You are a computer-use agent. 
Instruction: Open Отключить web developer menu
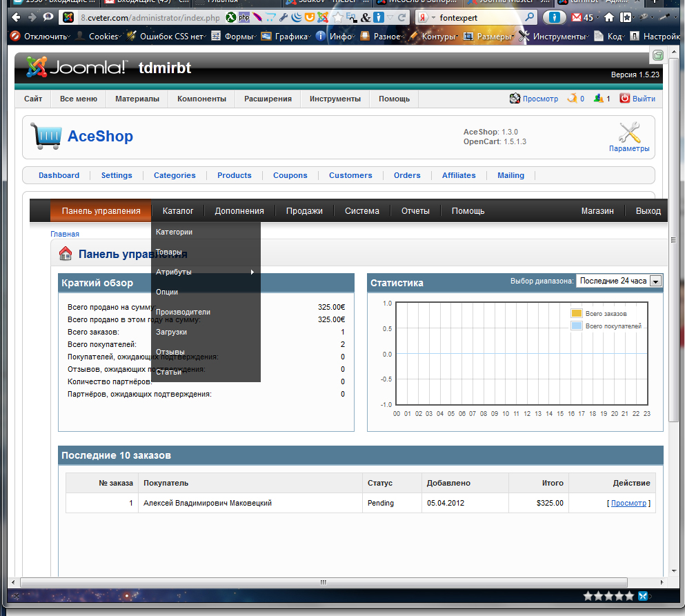tap(41, 37)
